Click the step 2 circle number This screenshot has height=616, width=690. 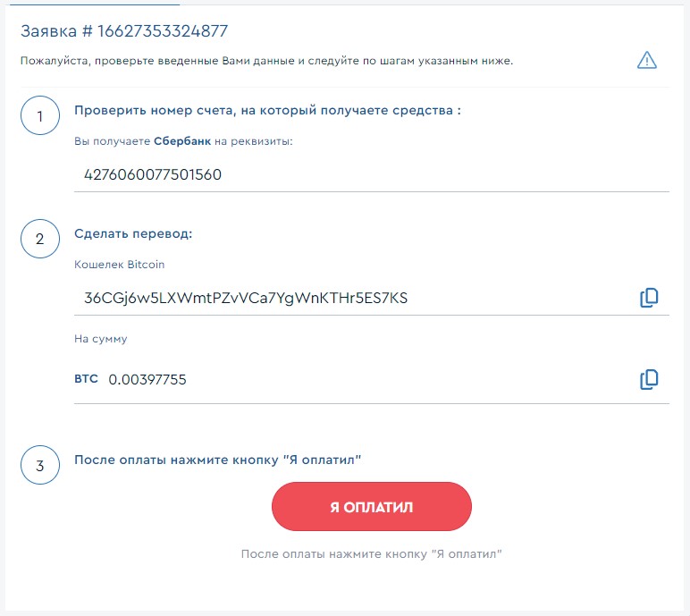(x=39, y=239)
